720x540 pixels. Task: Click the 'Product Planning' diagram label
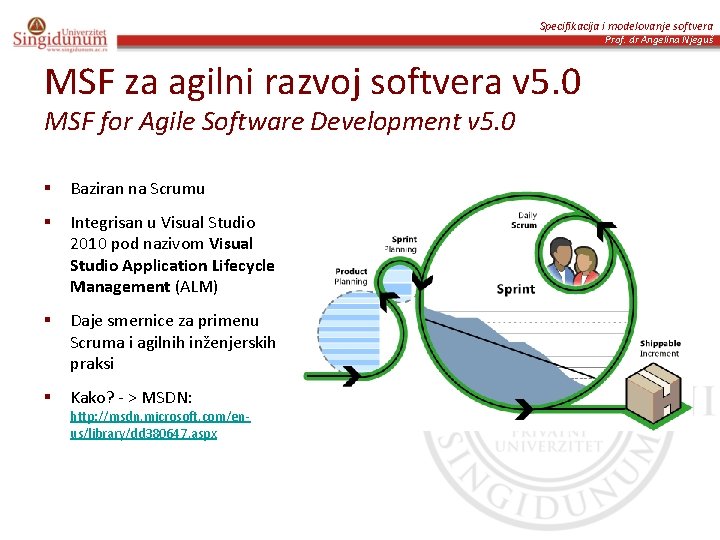(351, 276)
